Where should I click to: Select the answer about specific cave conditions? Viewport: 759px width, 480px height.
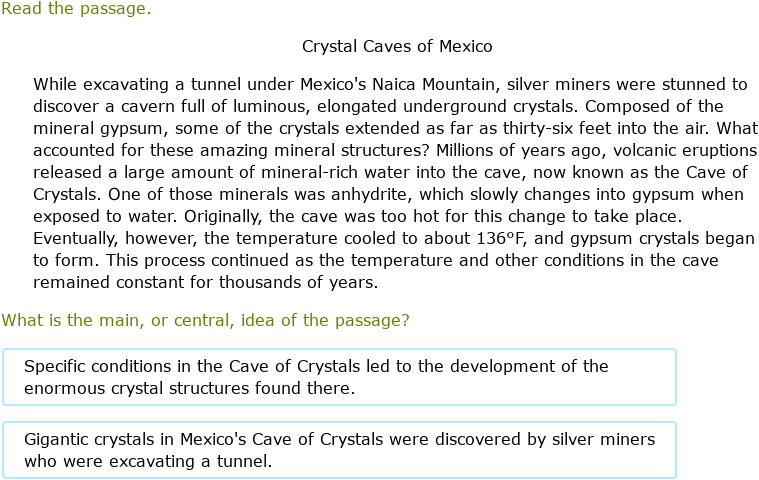tap(339, 377)
